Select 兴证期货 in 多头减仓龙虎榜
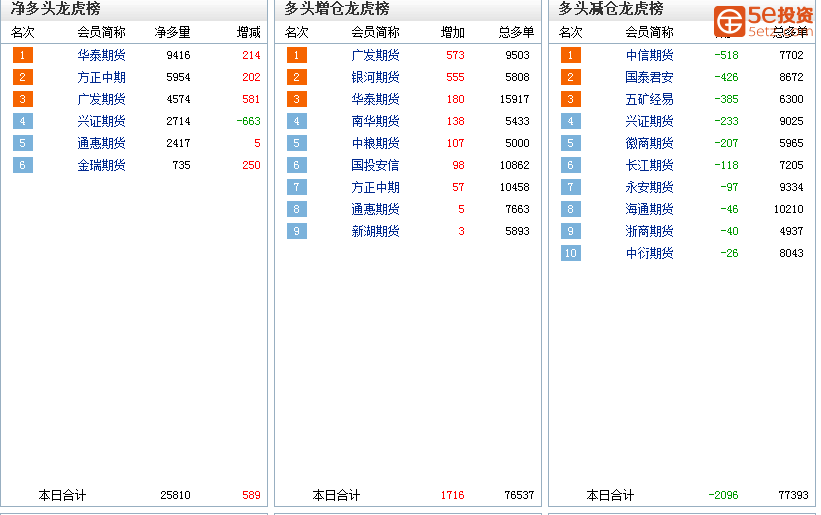 pos(649,121)
